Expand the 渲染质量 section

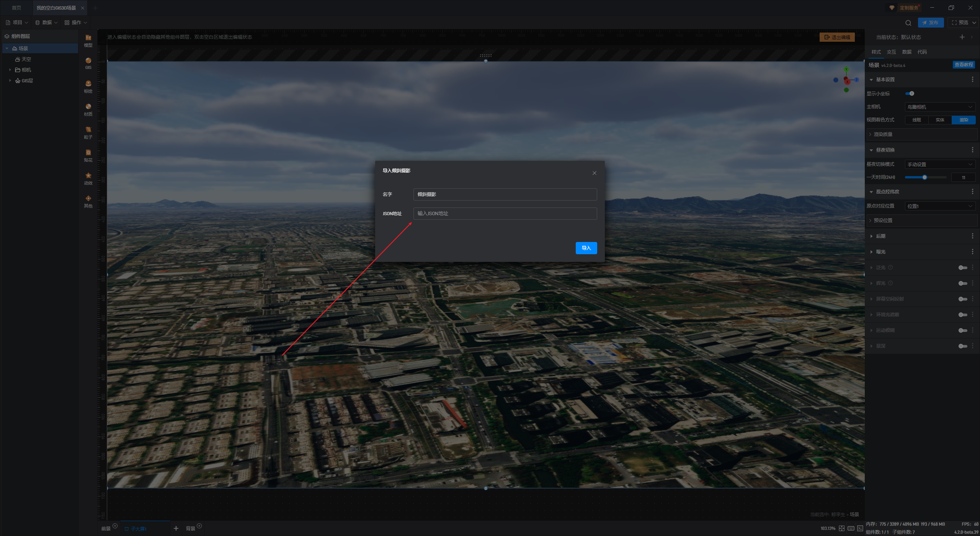pyautogui.click(x=883, y=134)
